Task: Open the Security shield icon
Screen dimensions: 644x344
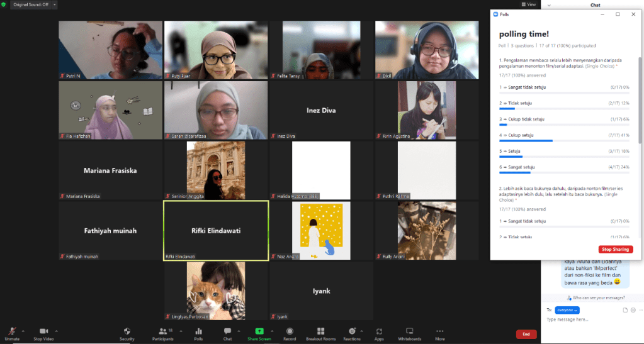Action: (127, 331)
